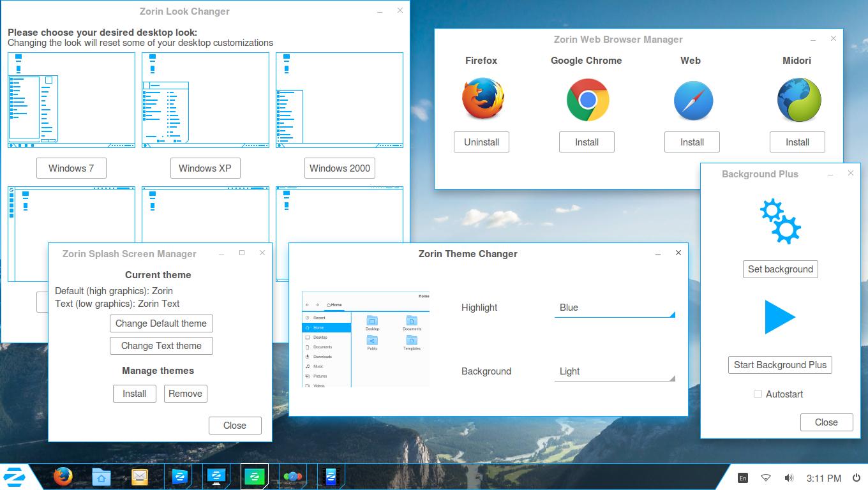Screen dimensions: 868x490
Task: Click Uninstall under Firefox
Action: (x=481, y=142)
